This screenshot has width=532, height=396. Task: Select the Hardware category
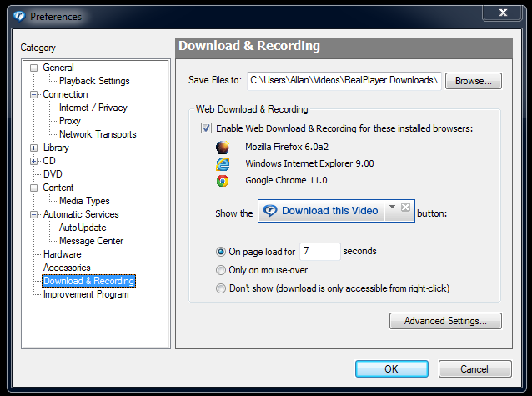[62, 254]
